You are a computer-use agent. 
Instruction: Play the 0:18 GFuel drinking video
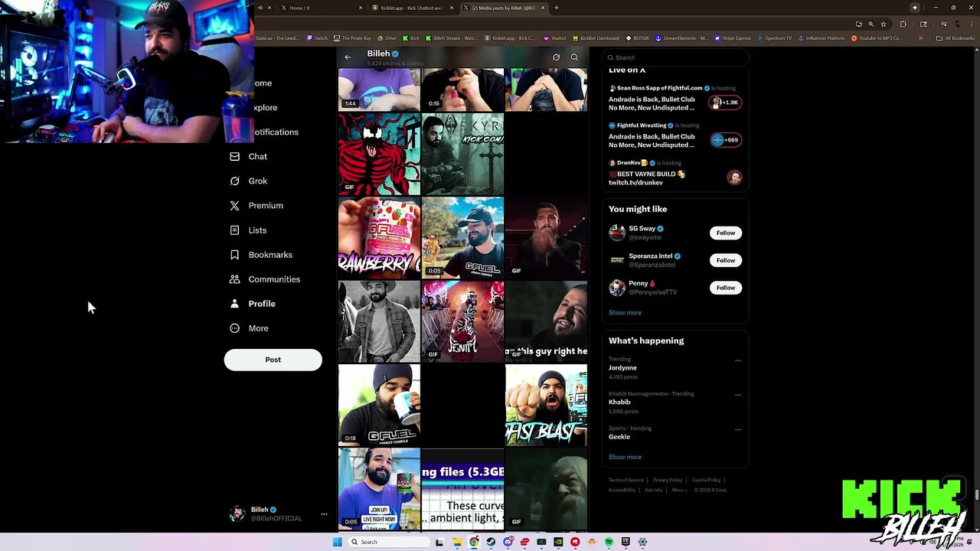click(379, 405)
